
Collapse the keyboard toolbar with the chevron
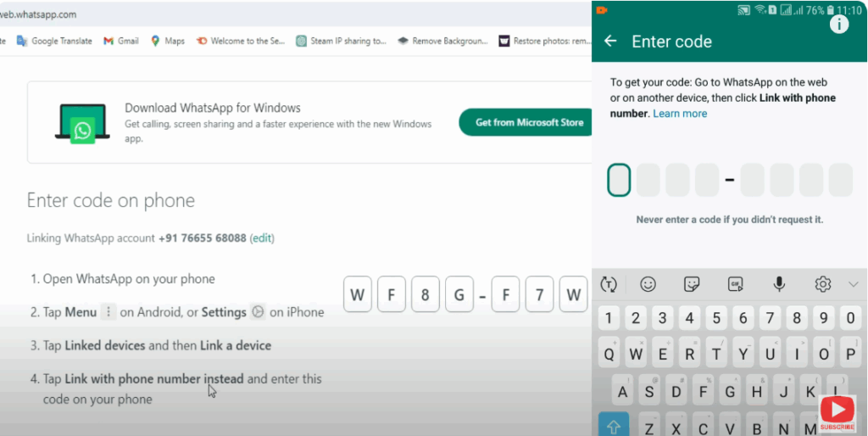tap(854, 284)
